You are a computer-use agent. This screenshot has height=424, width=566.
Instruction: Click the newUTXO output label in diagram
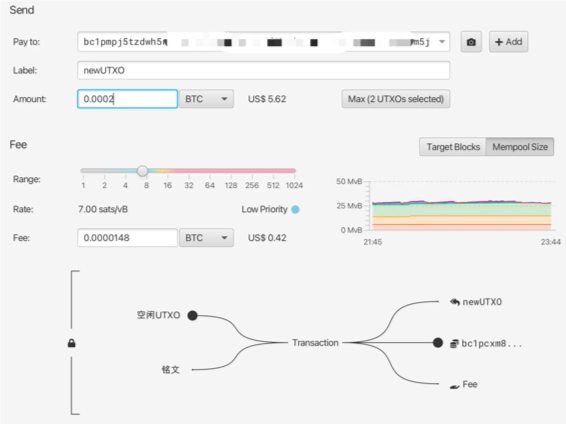482,302
